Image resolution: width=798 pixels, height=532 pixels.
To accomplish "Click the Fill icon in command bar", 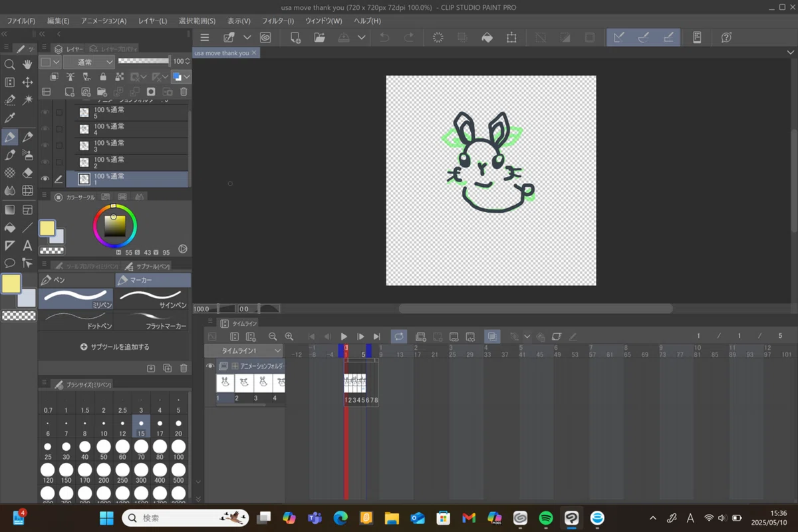I will pos(487,38).
